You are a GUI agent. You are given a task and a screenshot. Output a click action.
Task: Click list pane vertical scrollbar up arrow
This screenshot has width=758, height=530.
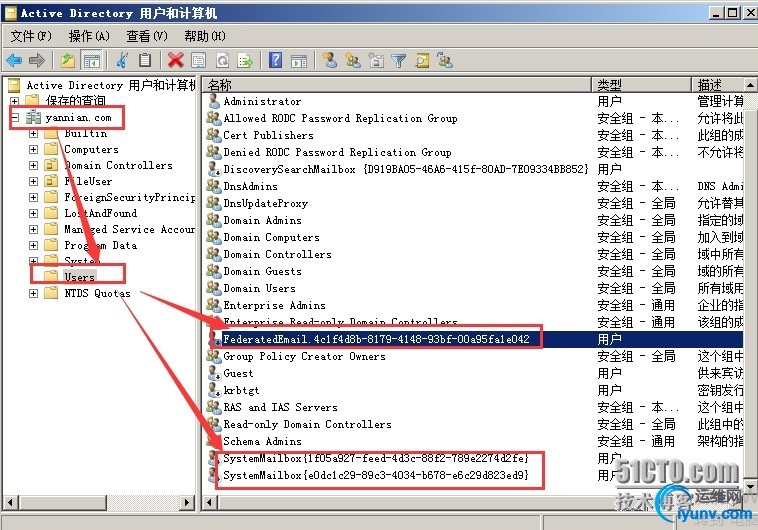click(x=750, y=85)
